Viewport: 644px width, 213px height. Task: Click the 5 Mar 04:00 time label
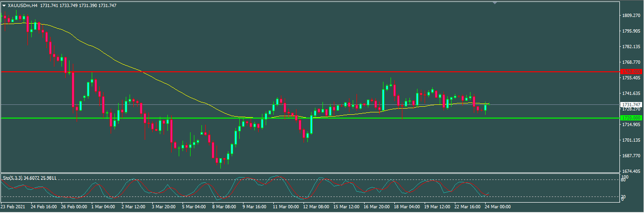tap(195, 207)
